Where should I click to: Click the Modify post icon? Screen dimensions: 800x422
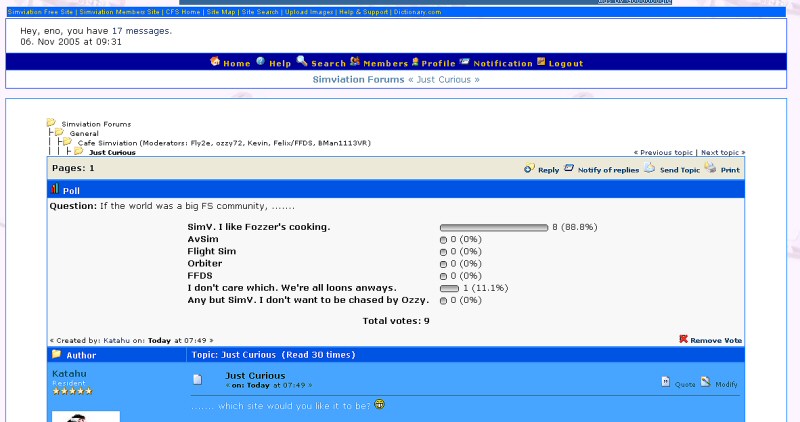(x=705, y=381)
